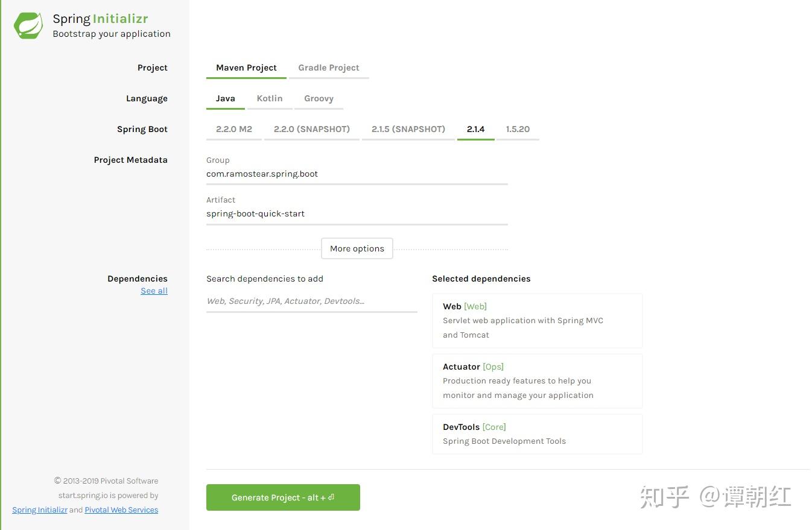Image resolution: width=812 pixels, height=530 pixels.
Task: Switch to the Kotlin language tab
Action: click(x=269, y=98)
